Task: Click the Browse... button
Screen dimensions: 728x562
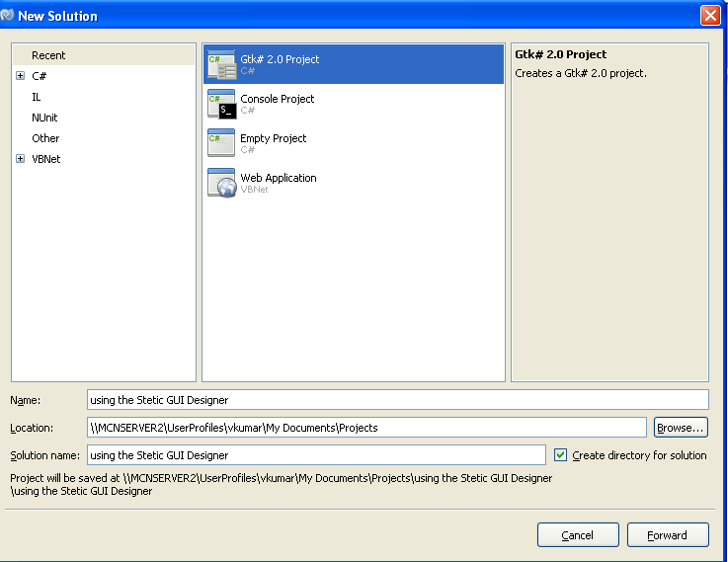Action: click(x=681, y=428)
